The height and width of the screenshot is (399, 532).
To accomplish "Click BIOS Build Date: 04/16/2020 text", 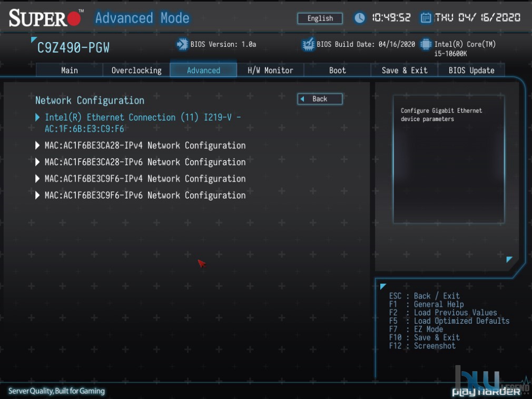I will pos(366,44).
